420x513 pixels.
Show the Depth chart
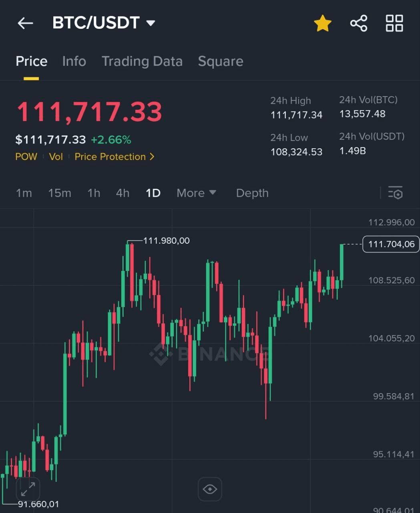(x=252, y=193)
